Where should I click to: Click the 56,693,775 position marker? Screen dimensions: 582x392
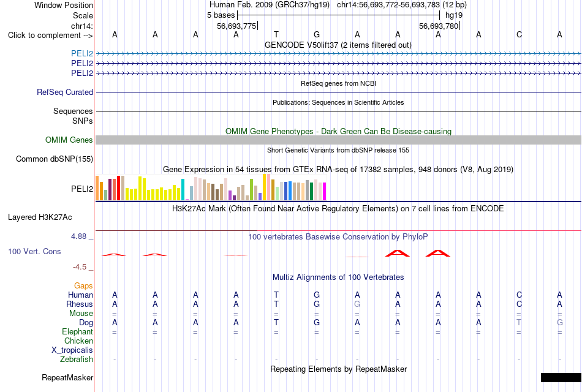237,26
